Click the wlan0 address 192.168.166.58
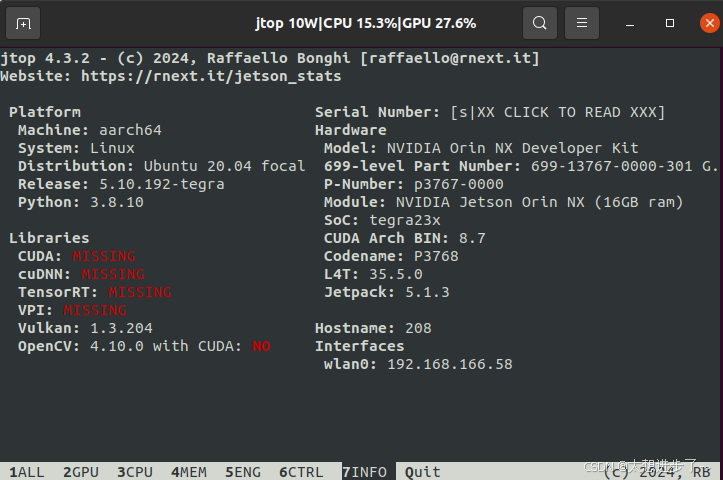Image resolution: width=723 pixels, height=480 pixels. pos(450,364)
